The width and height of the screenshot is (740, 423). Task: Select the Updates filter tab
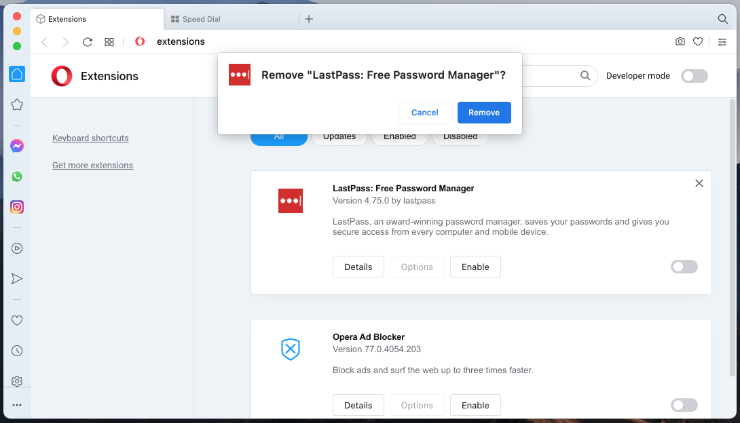tap(339, 137)
